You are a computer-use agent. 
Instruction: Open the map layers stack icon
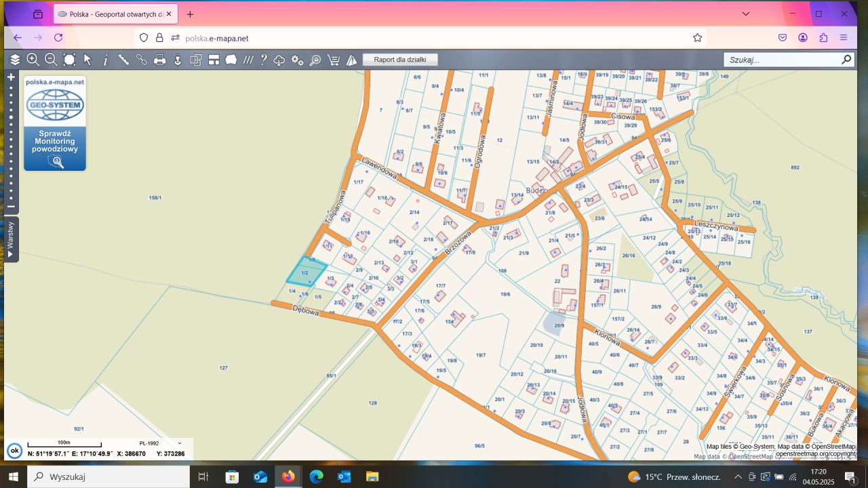coord(14,60)
